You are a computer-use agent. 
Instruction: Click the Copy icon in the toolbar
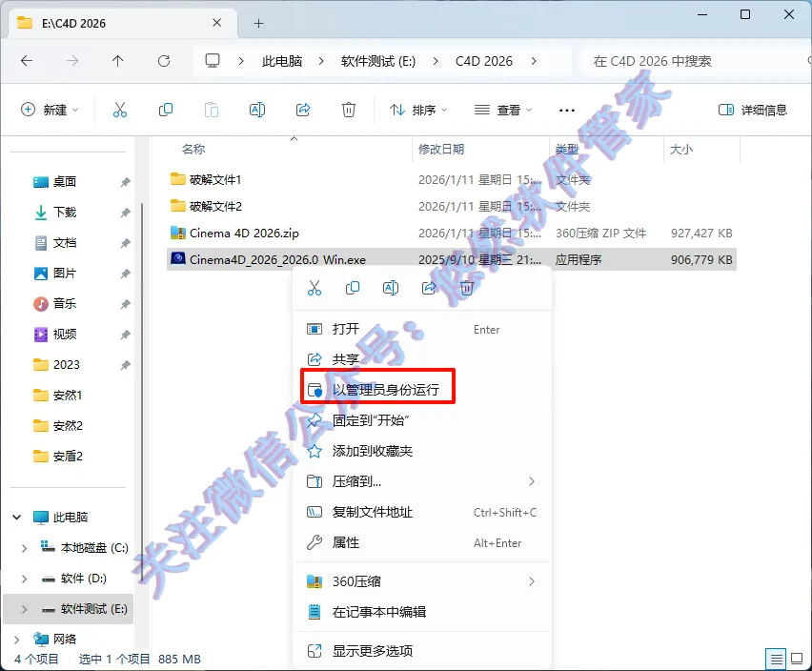pyautogui.click(x=166, y=110)
